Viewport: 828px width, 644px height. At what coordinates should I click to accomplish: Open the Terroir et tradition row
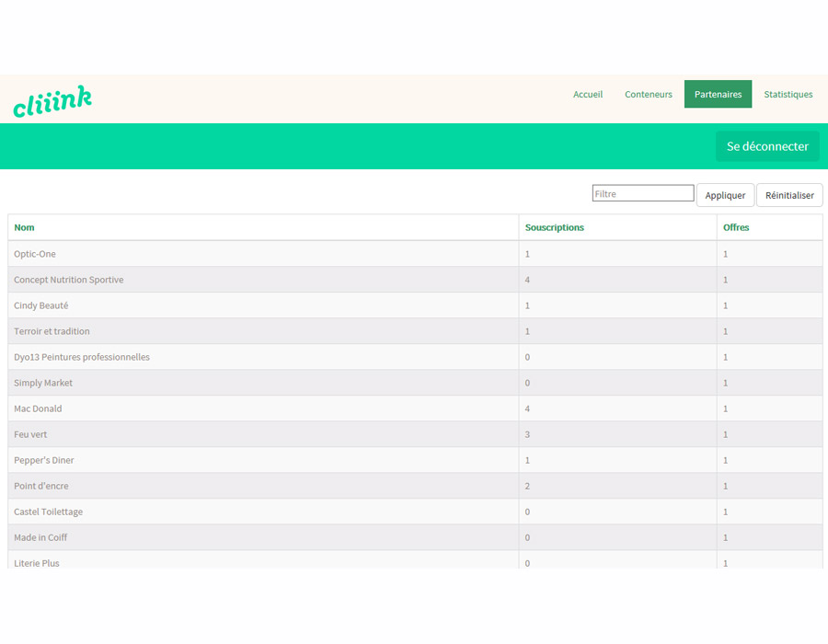(52, 331)
